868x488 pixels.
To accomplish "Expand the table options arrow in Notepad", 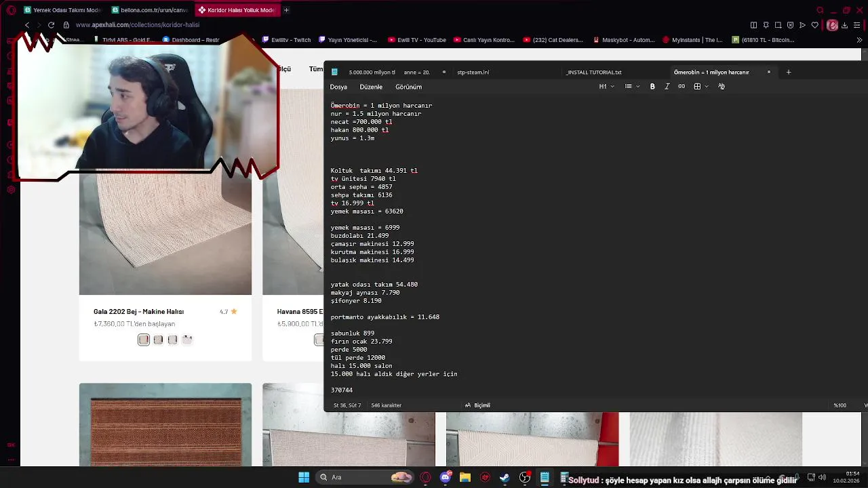I will (707, 87).
